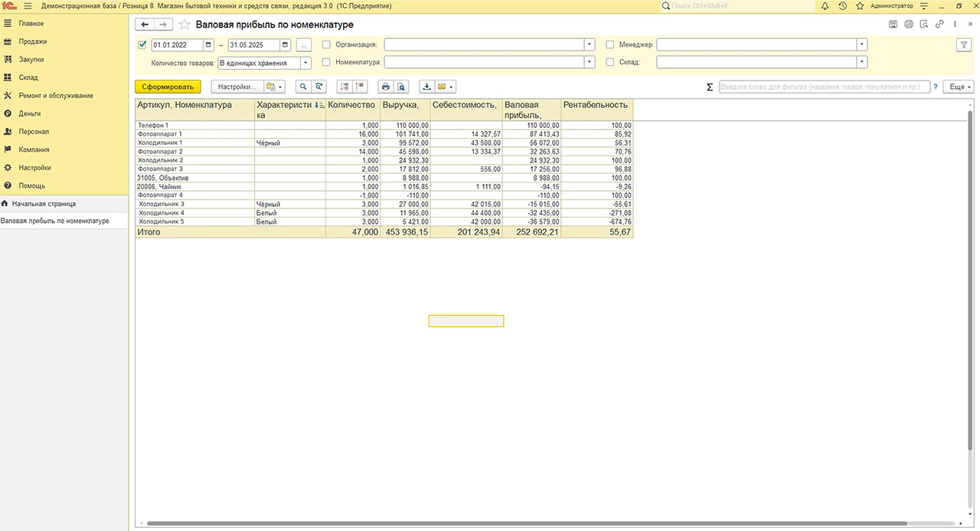
Task: Expand the Организация dropdown arrow
Action: [x=590, y=44]
